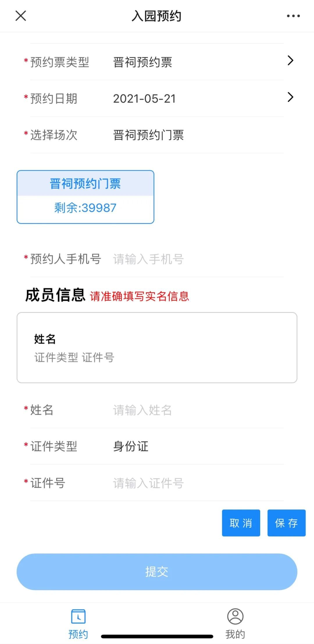The image size is (314, 644).
Task: Expand the 预约日期 chevron arrow
Action: point(290,97)
